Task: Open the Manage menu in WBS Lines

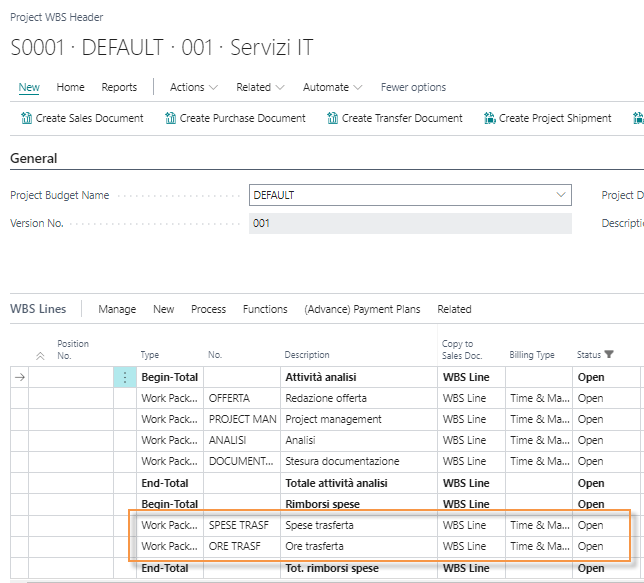Action: tap(117, 309)
